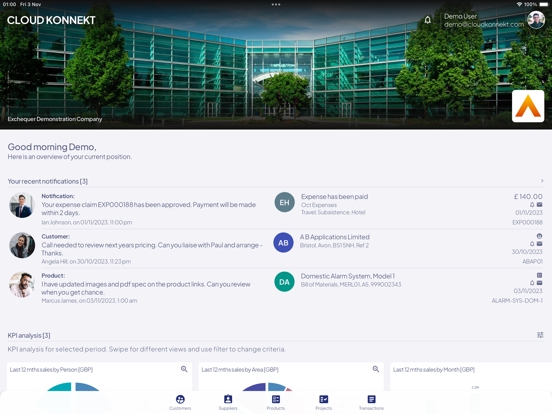Click the mail icon on the ABAP01 row
This screenshot has width=552, height=414.
point(539,244)
